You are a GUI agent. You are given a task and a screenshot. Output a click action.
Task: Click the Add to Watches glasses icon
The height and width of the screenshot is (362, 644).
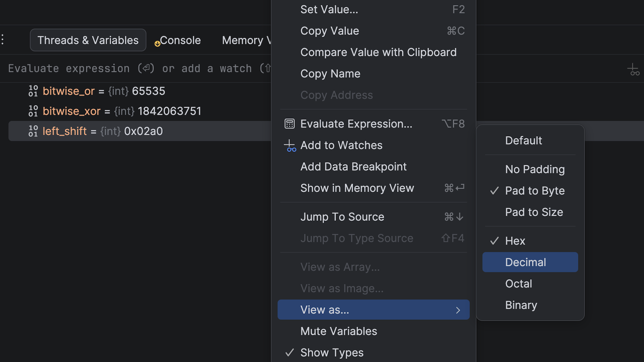290,146
